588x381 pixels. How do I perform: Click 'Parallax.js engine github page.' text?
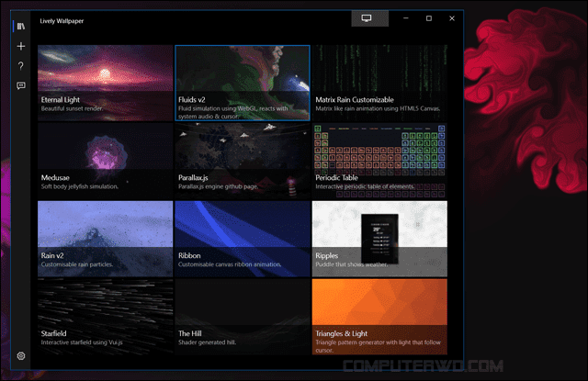coord(219,186)
